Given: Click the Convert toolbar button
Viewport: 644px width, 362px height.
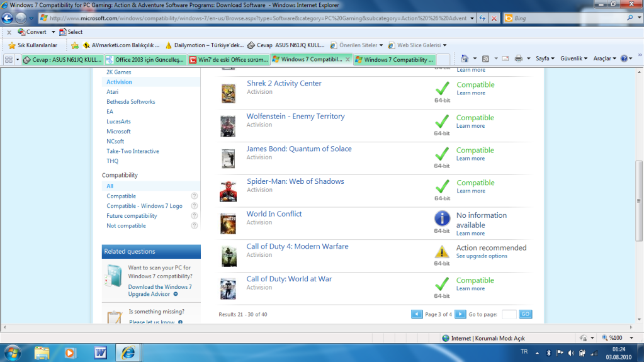Looking at the screenshot, I should [x=31, y=32].
